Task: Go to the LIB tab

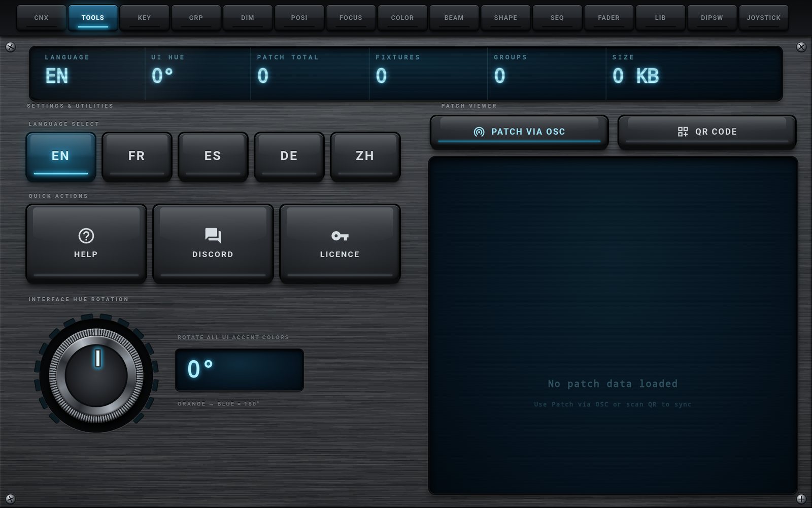Action: click(x=660, y=18)
